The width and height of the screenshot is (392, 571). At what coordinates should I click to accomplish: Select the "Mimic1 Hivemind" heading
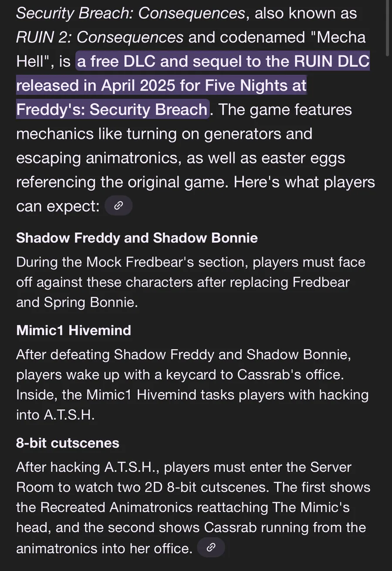pos(74,331)
